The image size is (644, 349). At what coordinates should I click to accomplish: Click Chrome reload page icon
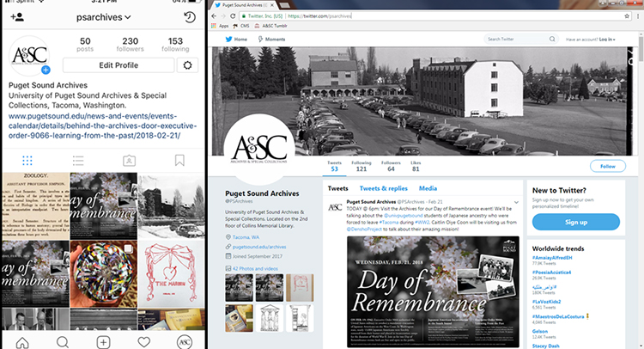coord(233,16)
